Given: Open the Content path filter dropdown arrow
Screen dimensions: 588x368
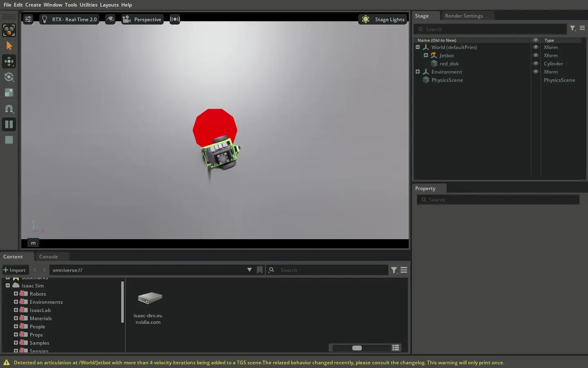Looking at the screenshot, I should [x=249, y=270].
